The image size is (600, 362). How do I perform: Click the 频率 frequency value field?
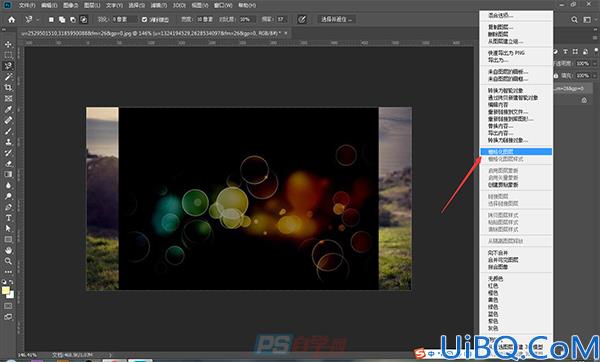pos(282,19)
